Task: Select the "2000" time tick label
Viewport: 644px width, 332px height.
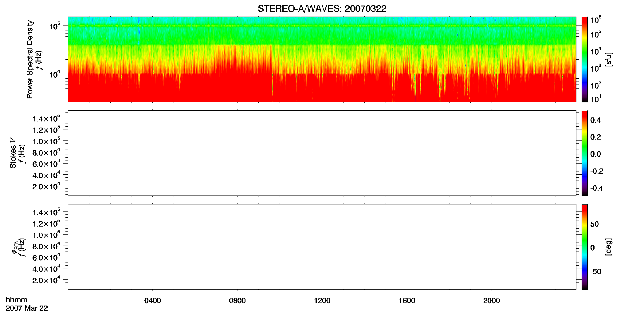Action: 492,301
